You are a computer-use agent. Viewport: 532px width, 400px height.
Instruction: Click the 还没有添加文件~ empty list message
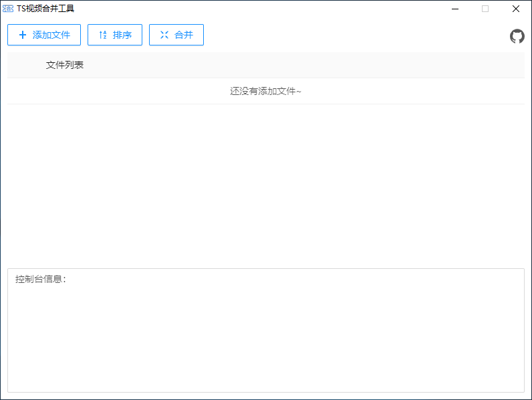click(265, 91)
